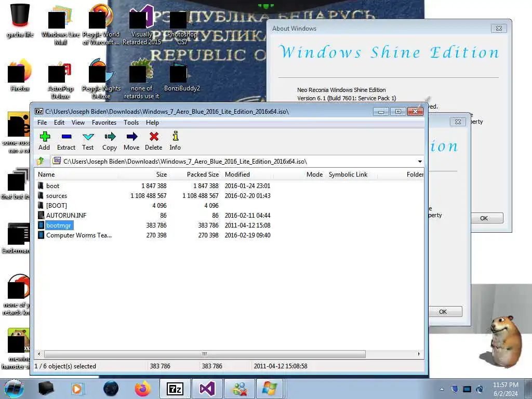This screenshot has height=399, width=532.
Task: Click the Mode column header
Action: point(300,175)
